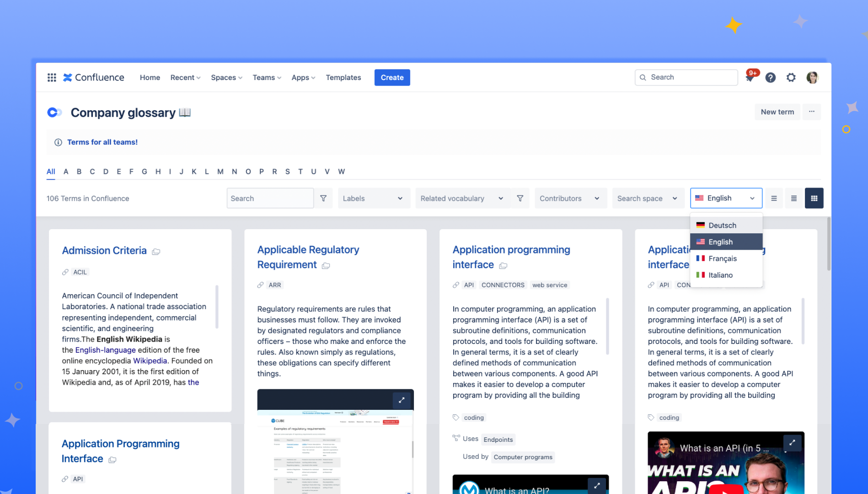Viewport: 868px width, 494px height.
Task: Click the blue Create button
Action: click(x=392, y=77)
